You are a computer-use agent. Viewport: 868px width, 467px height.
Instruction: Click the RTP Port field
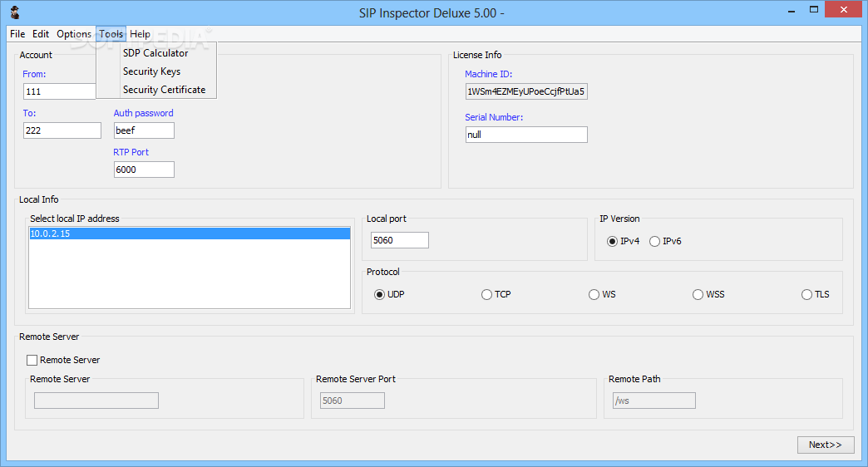pos(144,170)
